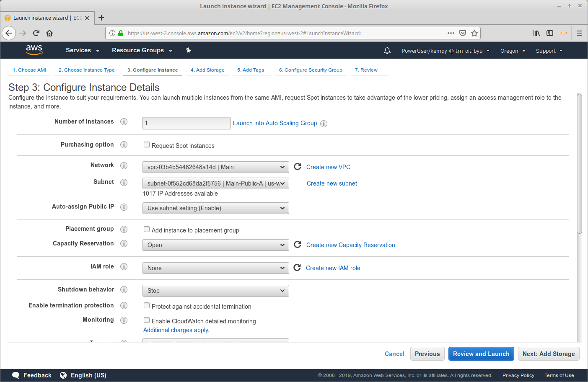The height and width of the screenshot is (382, 588).
Task: Click the secure connection padlock icon
Action: pyautogui.click(x=121, y=33)
